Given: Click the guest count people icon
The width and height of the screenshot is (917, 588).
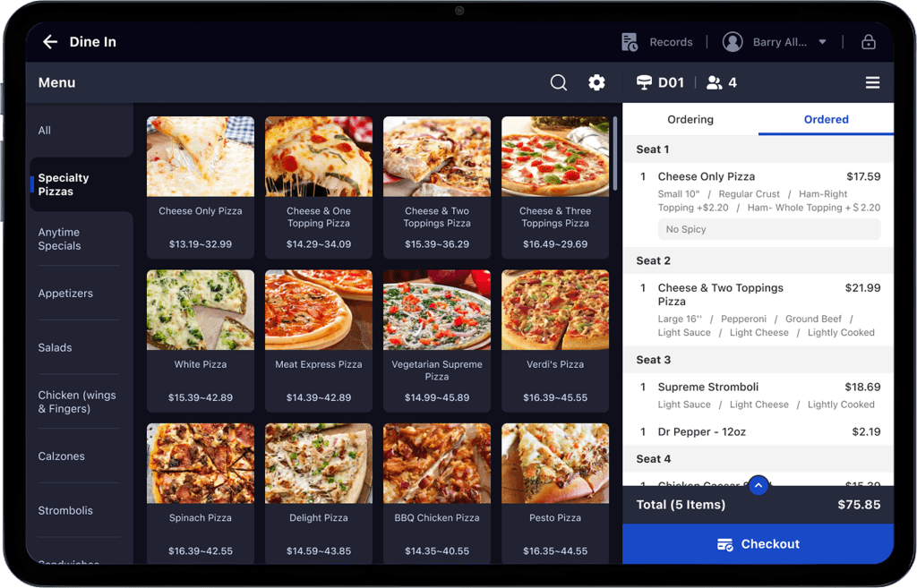Looking at the screenshot, I should (714, 82).
